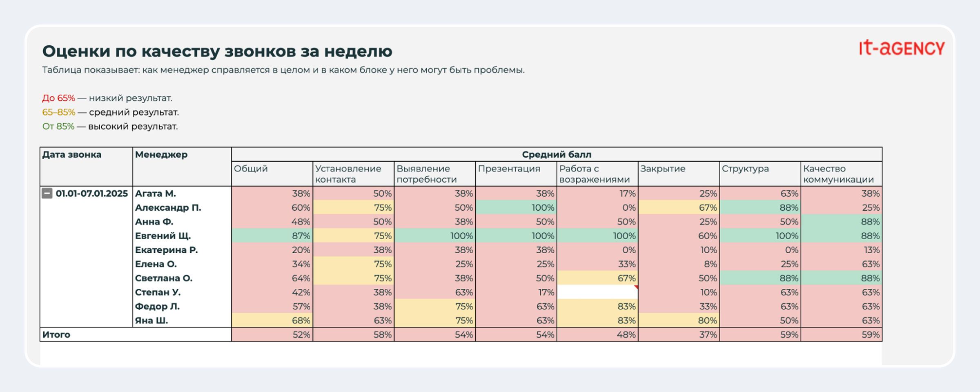Viewport: 980px width, 392px height.
Task: Click the Общий column header
Action: [x=251, y=169]
